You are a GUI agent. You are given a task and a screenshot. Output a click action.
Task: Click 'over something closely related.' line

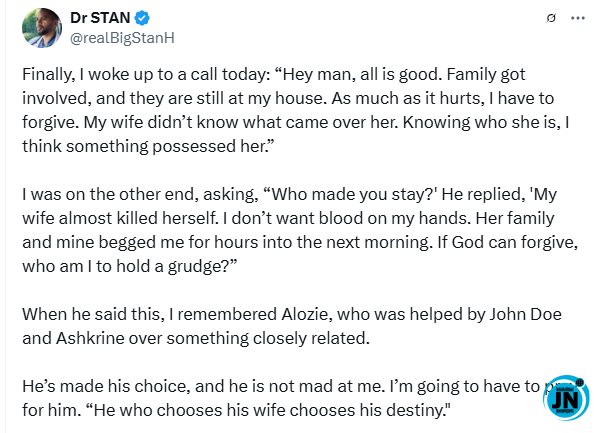249,338
